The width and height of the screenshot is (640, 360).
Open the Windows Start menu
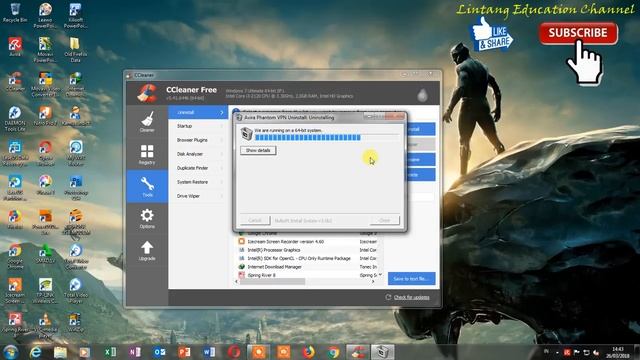click(11, 352)
